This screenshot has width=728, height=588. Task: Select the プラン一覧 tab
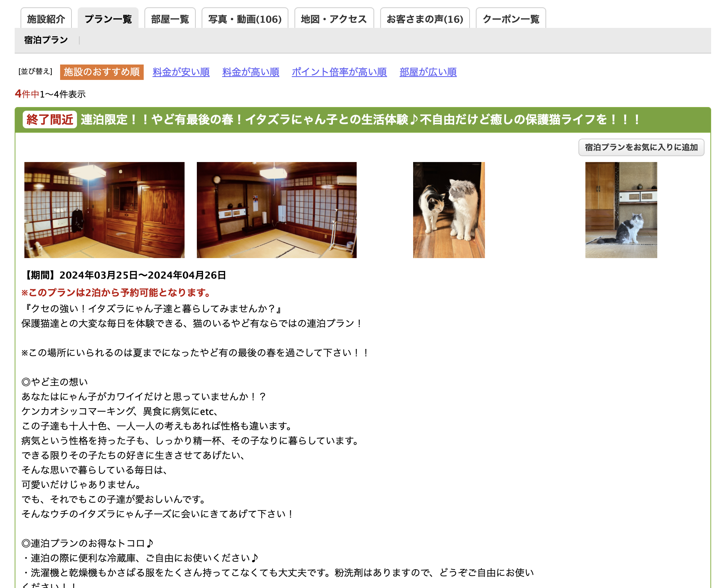[108, 19]
